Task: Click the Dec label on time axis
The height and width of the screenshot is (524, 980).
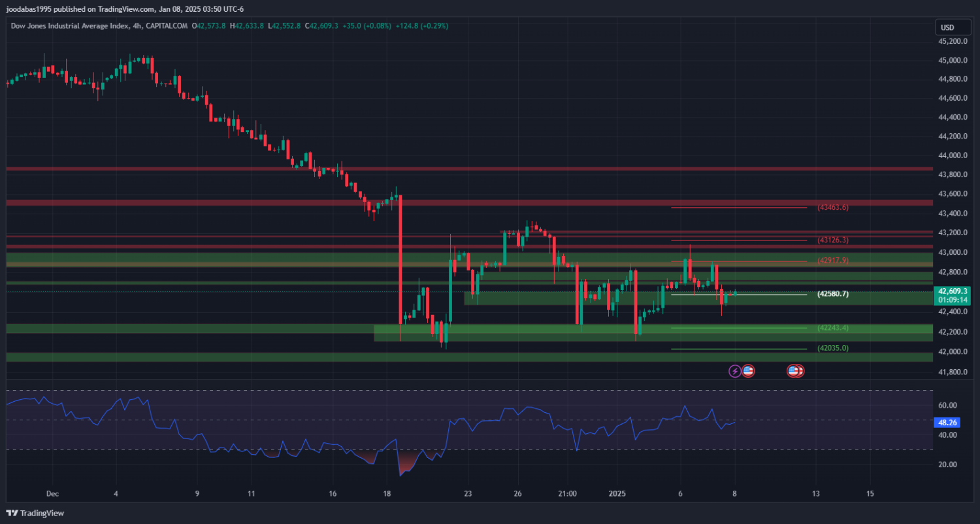Action: coord(53,493)
